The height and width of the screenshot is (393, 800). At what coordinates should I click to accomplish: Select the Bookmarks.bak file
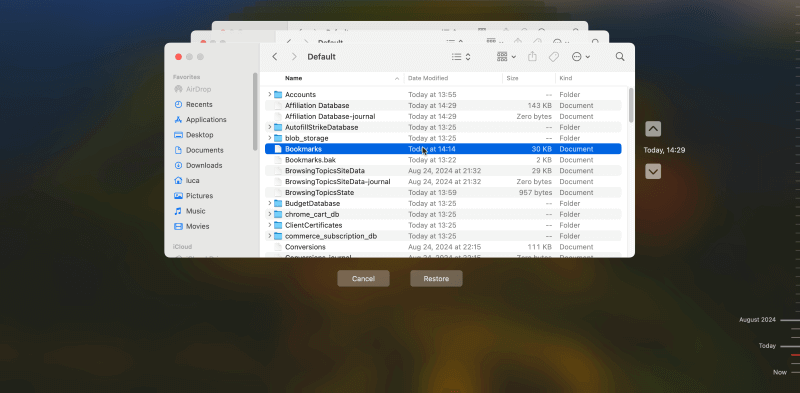443,160
